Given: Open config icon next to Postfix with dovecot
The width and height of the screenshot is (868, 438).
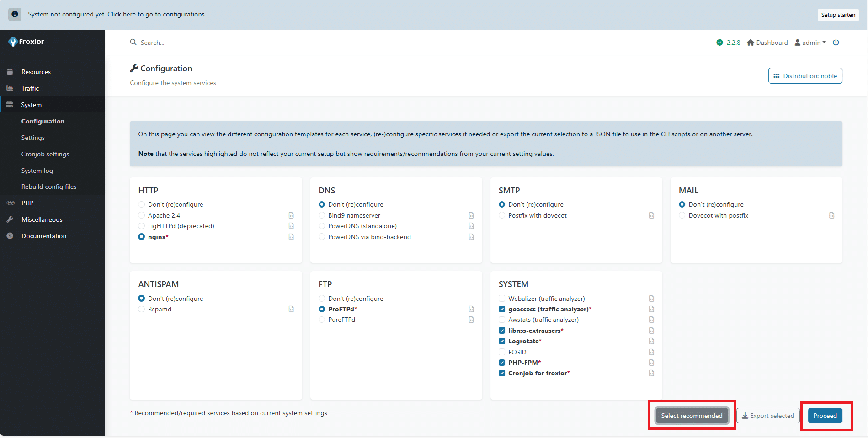Looking at the screenshot, I should click(x=651, y=215).
